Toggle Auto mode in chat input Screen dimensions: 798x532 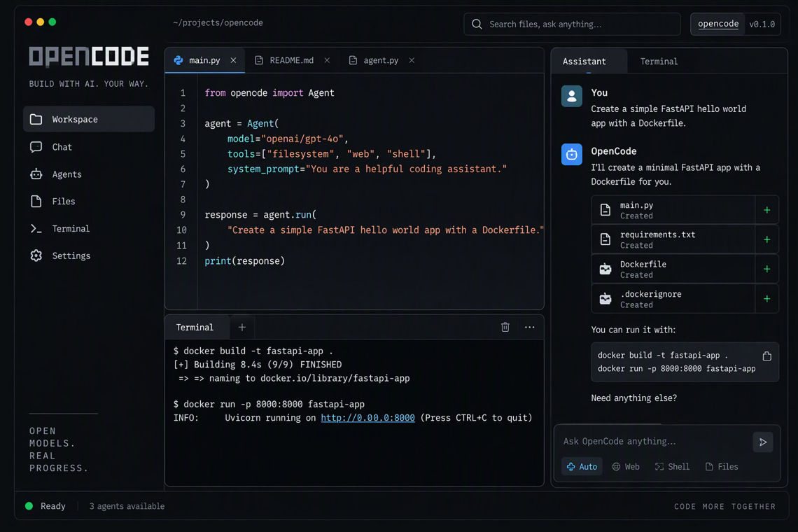[582, 466]
